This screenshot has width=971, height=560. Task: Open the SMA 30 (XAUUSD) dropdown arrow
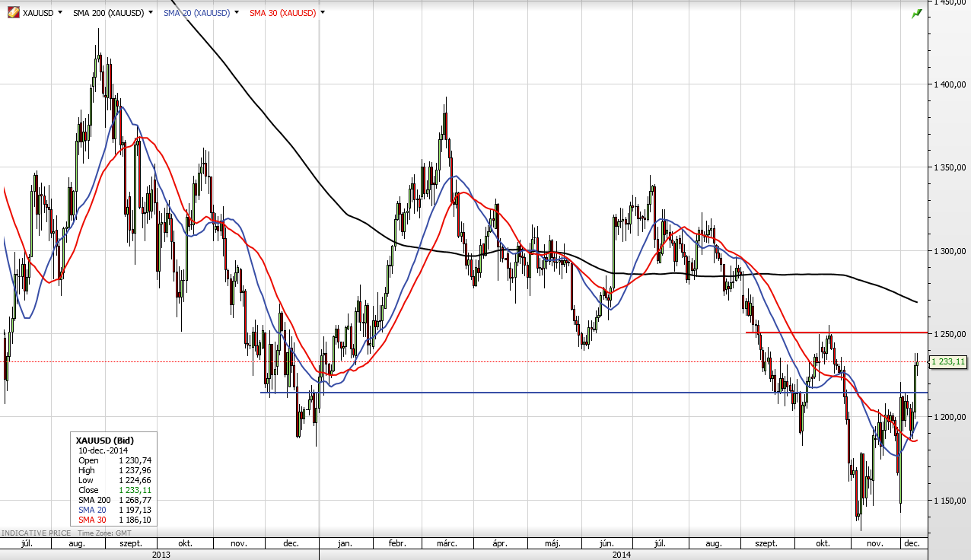pyautogui.click(x=323, y=13)
